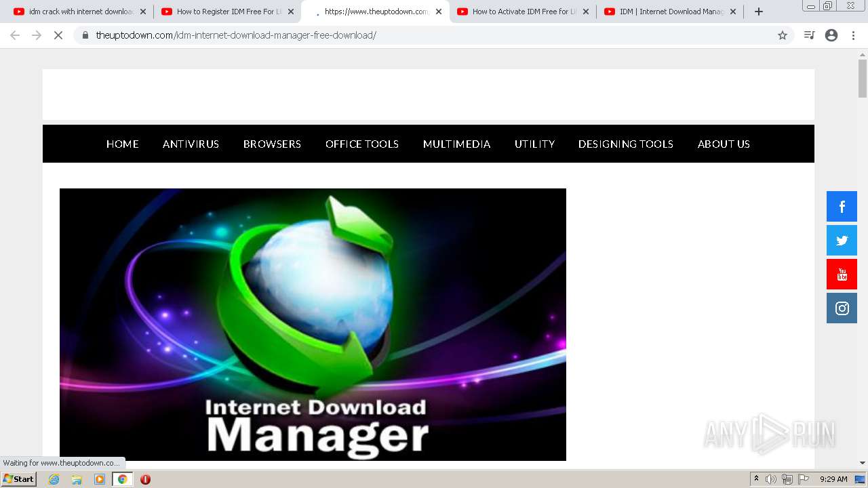
Task: Open Windows Explorer folder from taskbar
Action: click(77, 479)
